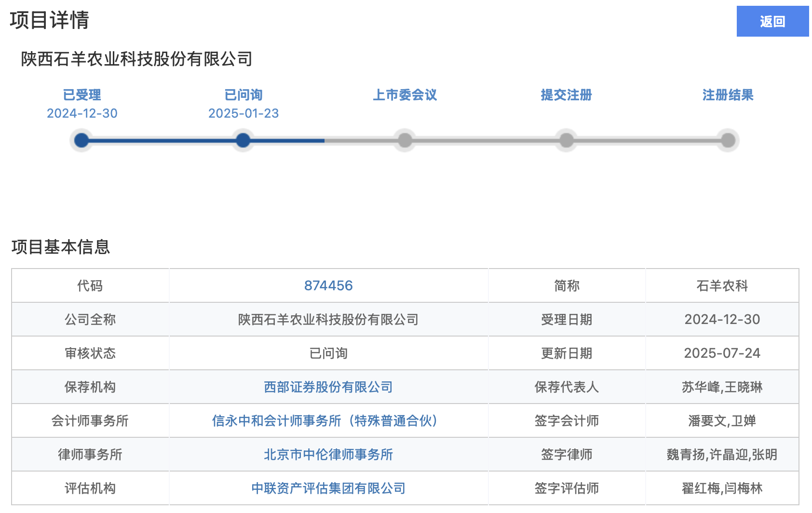Select the 提交注册 stage marker

[567, 140]
